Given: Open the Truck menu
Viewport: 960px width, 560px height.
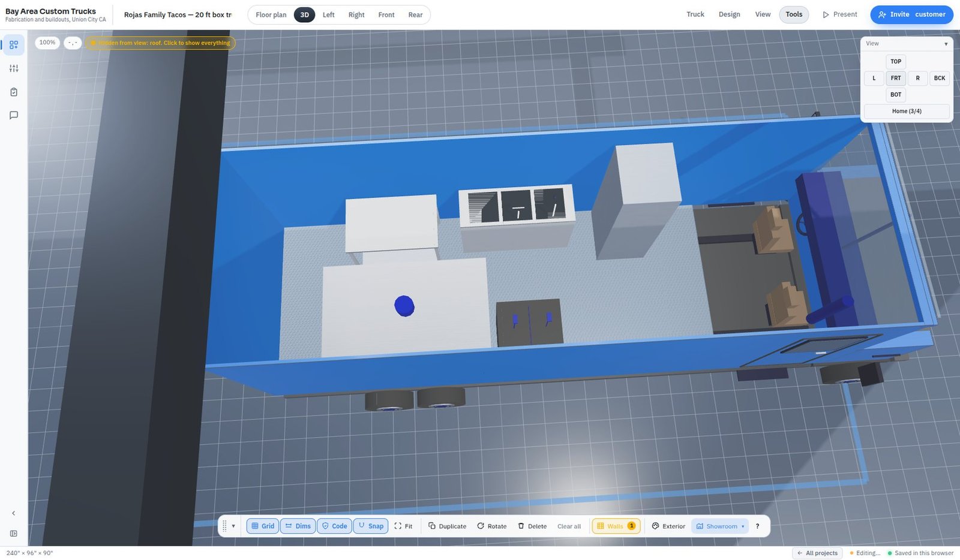Looking at the screenshot, I should click(695, 14).
